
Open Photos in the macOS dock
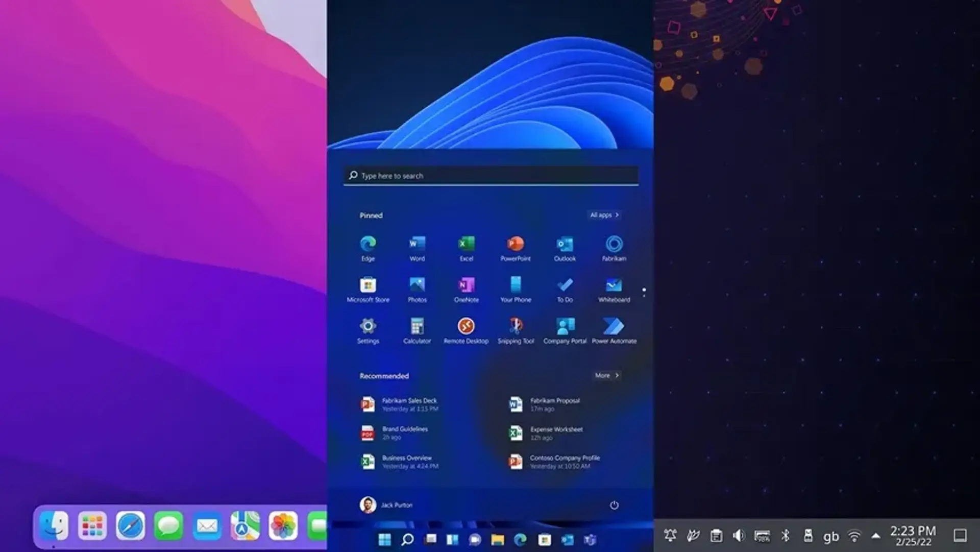(283, 525)
